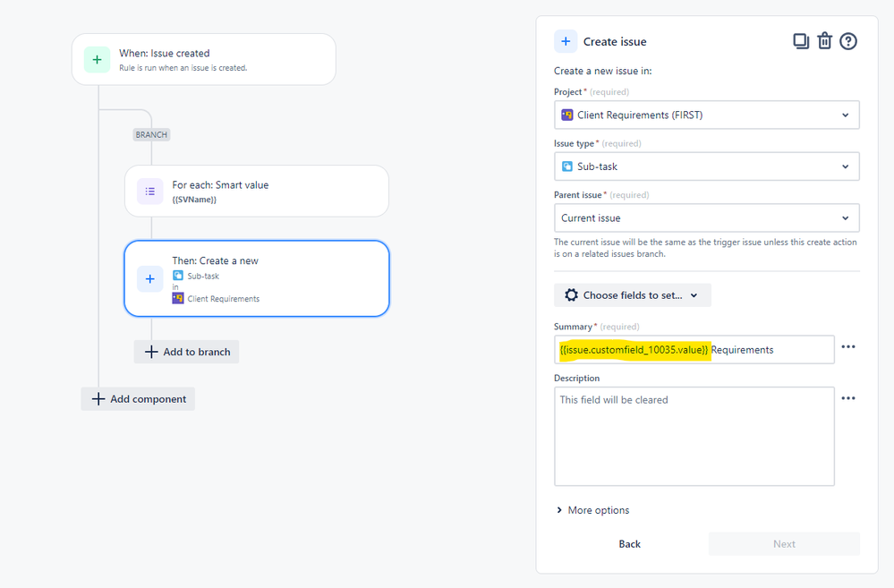Screen dimensions: 894x588
Task: Click the Back button
Action: point(629,543)
